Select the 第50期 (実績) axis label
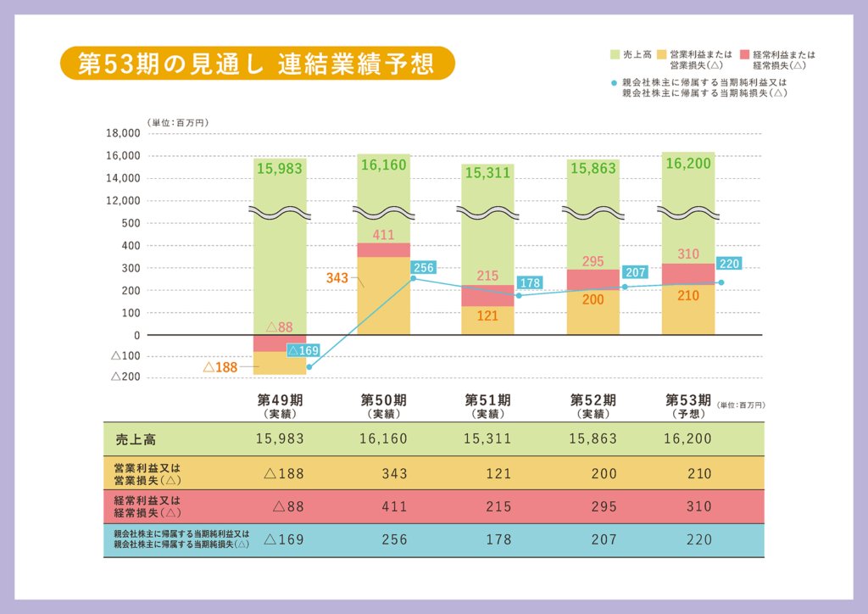 383,406
